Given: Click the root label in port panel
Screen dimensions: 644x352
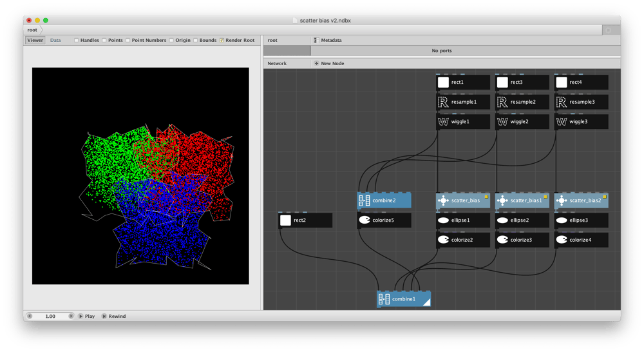Looking at the screenshot, I should (272, 41).
